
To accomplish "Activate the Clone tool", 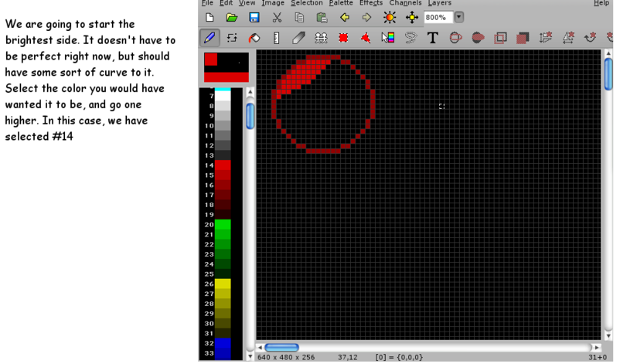I will (x=321, y=37).
